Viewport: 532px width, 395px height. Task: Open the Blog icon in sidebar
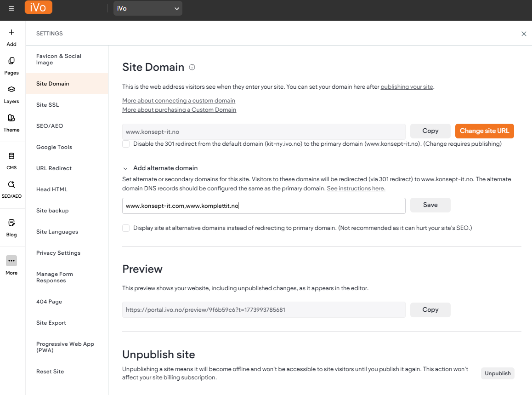11,223
